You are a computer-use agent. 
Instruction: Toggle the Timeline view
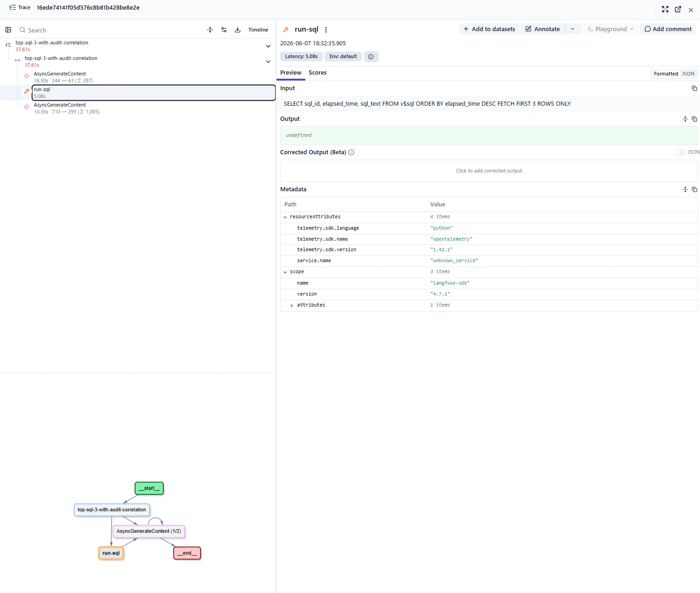(258, 30)
